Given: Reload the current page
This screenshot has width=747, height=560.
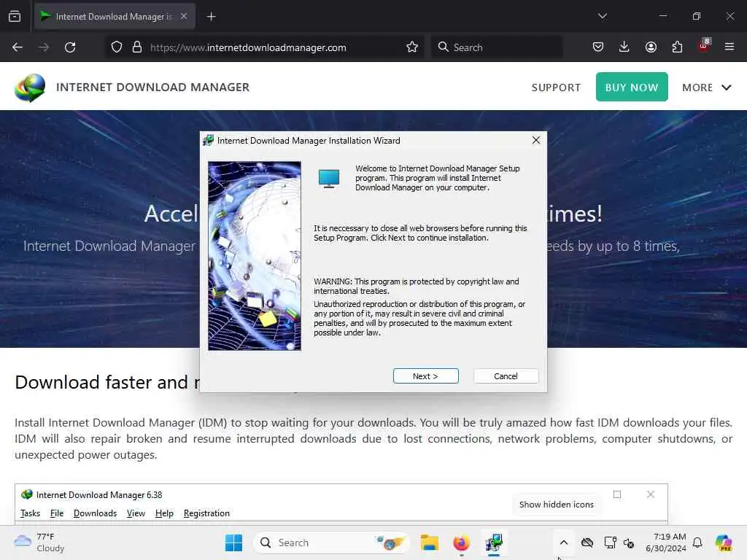Looking at the screenshot, I should tap(70, 47).
